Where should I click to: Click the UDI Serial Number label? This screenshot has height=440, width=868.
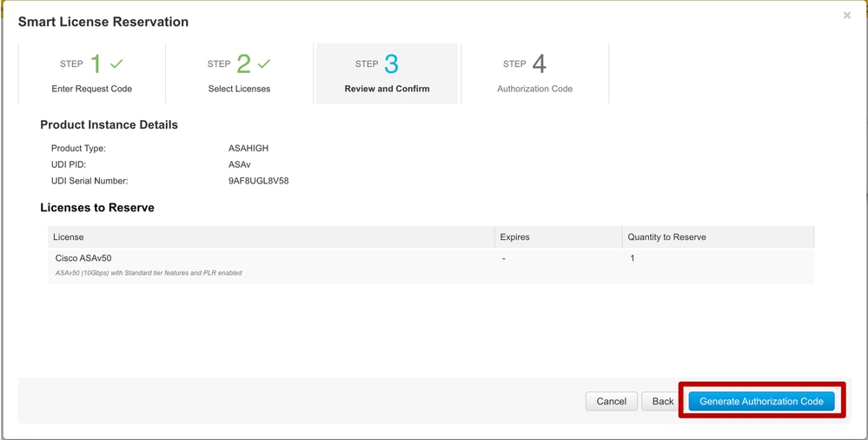(x=89, y=181)
